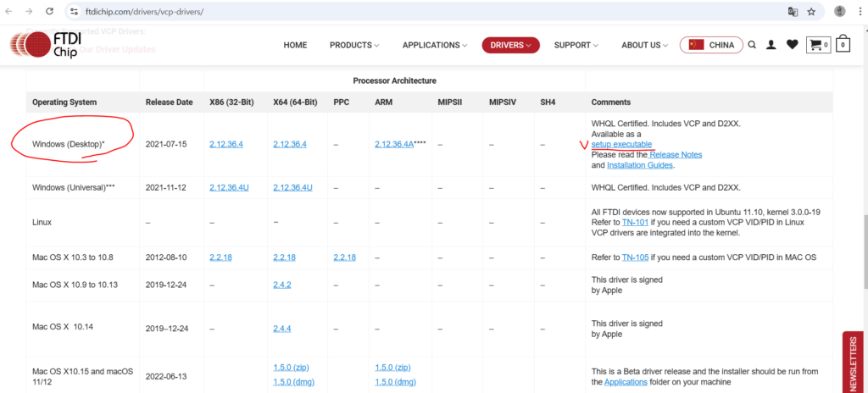
Task: Download Windows Desktop X64 driver 2.12.36.4
Action: 290,144
